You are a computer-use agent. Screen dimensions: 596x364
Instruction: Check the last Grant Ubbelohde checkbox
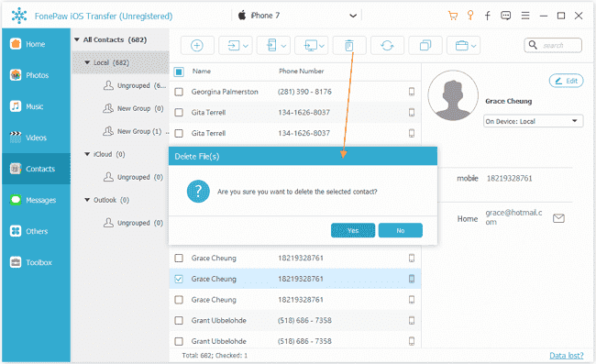coord(179,341)
